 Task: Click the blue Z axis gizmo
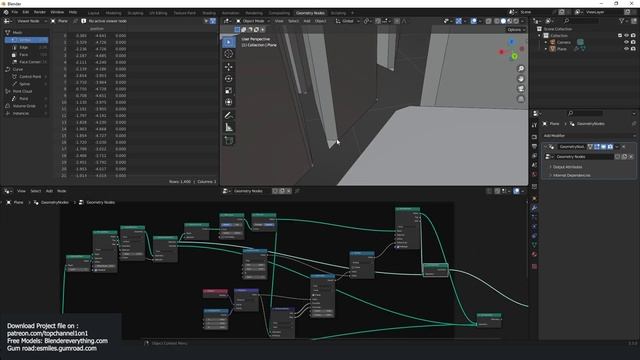click(x=512, y=42)
